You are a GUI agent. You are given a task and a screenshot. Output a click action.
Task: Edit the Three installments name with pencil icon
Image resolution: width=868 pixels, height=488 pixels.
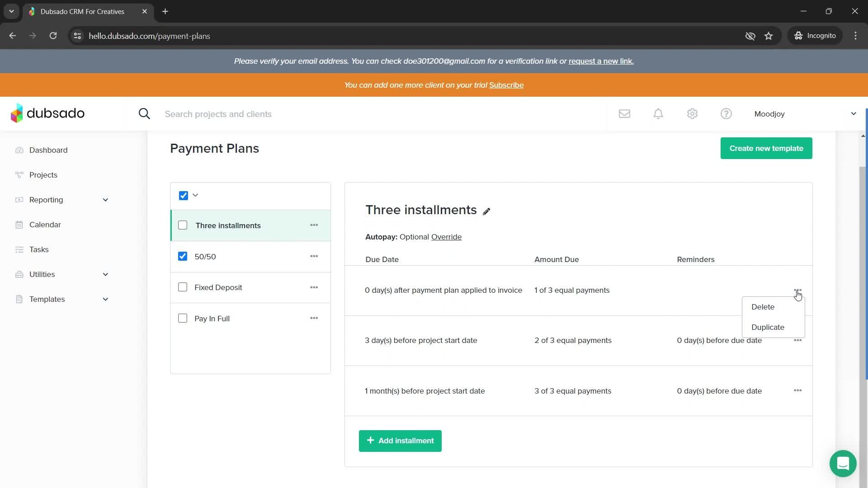pos(486,211)
